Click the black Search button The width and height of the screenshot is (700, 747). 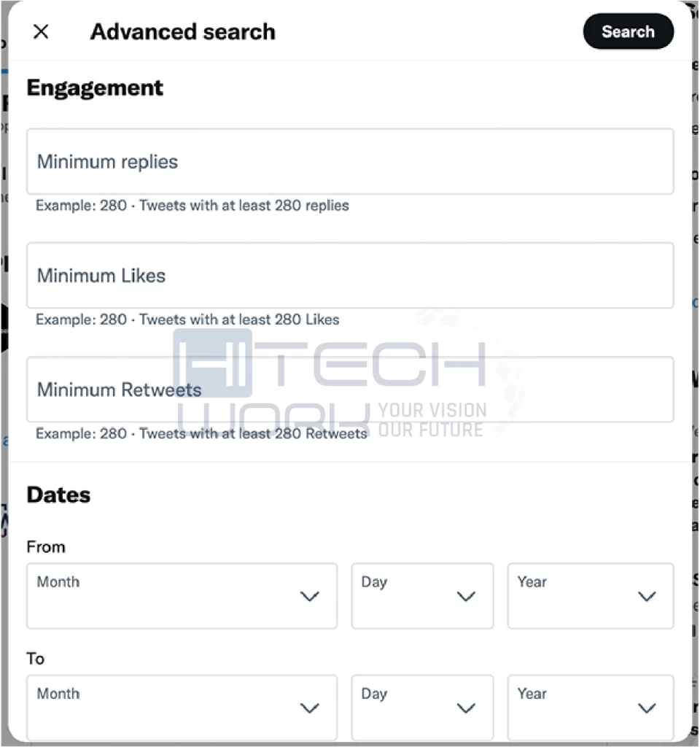(x=628, y=31)
